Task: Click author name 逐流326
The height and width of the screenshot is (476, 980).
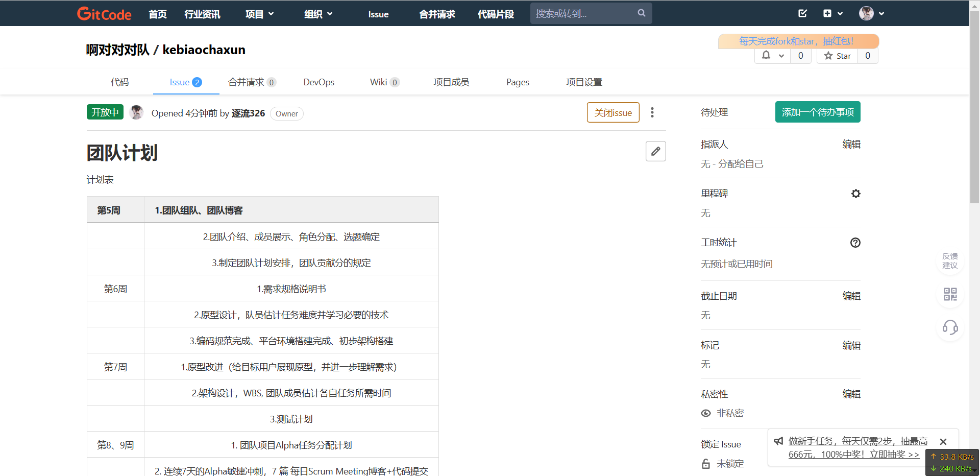Action: click(x=248, y=113)
